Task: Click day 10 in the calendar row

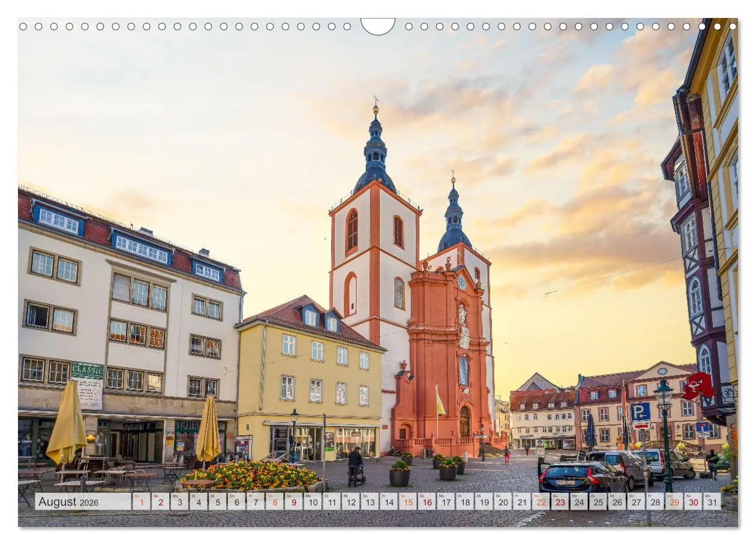Action: (x=313, y=502)
